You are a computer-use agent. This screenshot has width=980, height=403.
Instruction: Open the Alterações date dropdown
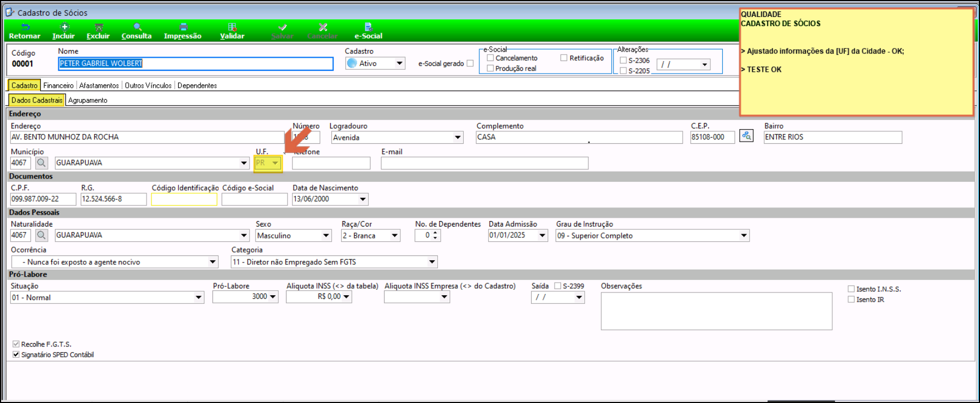point(705,64)
